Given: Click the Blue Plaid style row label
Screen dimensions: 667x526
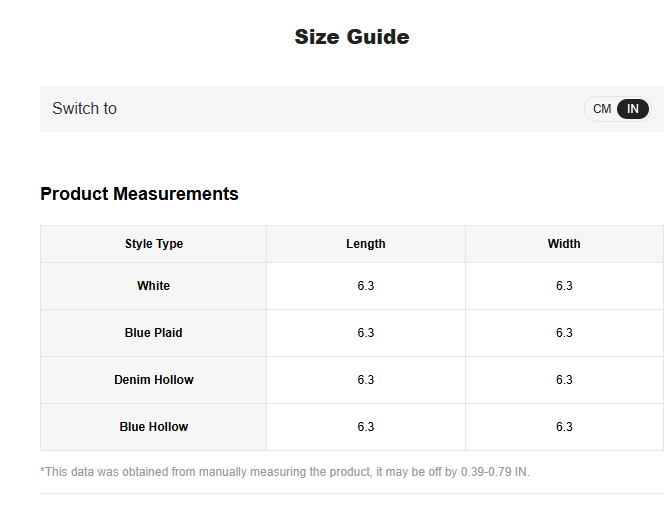Looking at the screenshot, I should tap(154, 333).
